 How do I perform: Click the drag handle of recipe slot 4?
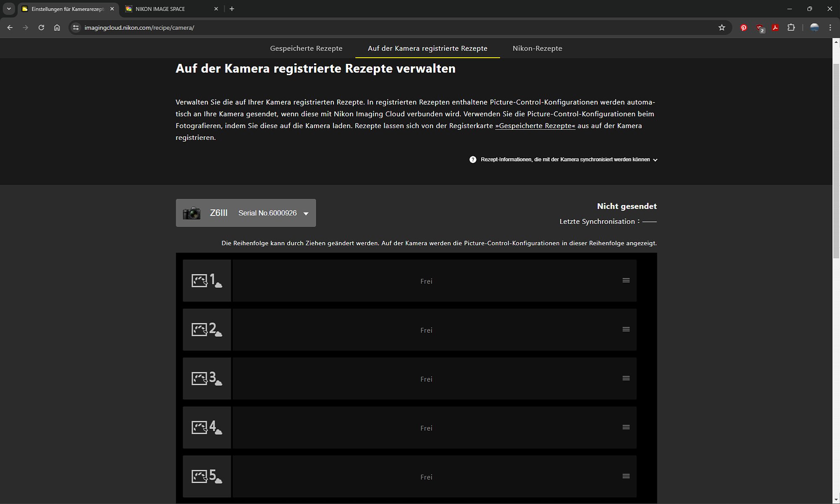point(626,427)
